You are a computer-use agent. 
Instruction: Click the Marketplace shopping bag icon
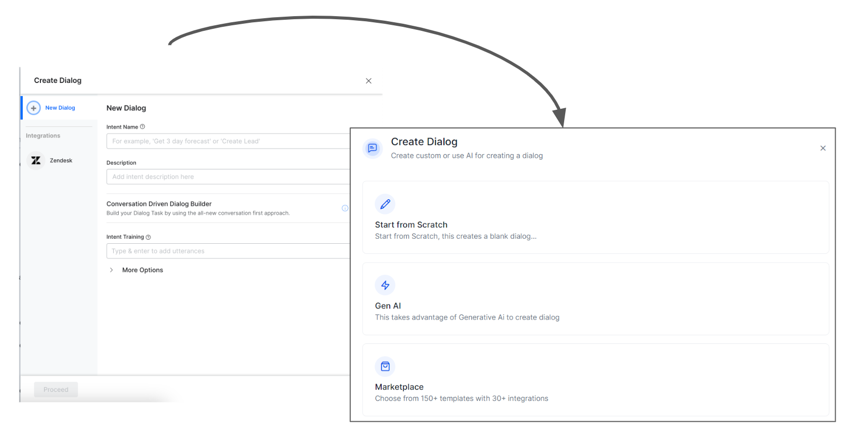[385, 367]
